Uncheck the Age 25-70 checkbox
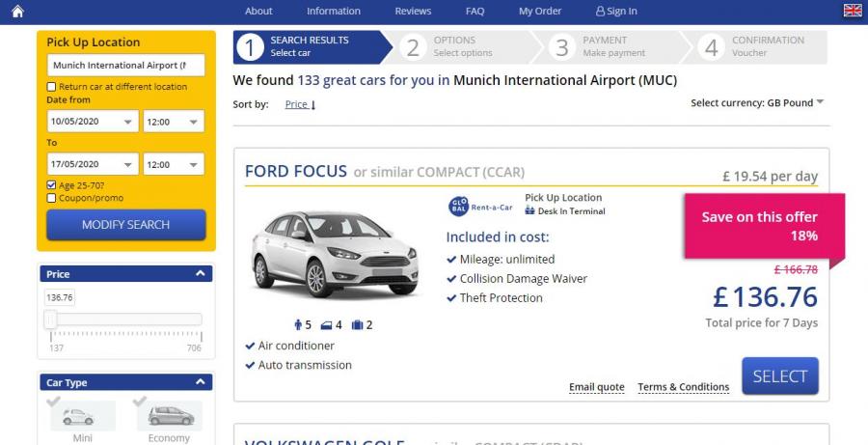Image resolution: width=868 pixels, height=445 pixels. 51,185
